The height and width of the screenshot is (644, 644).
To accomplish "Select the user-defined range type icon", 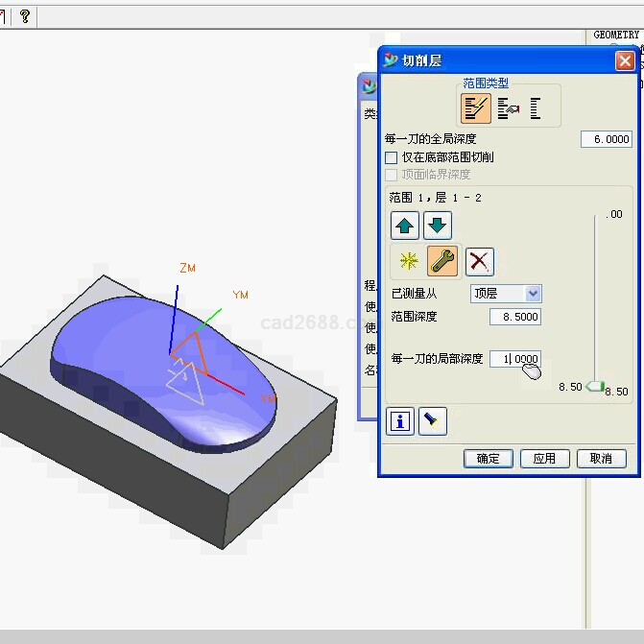I will [x=508, y=108].
